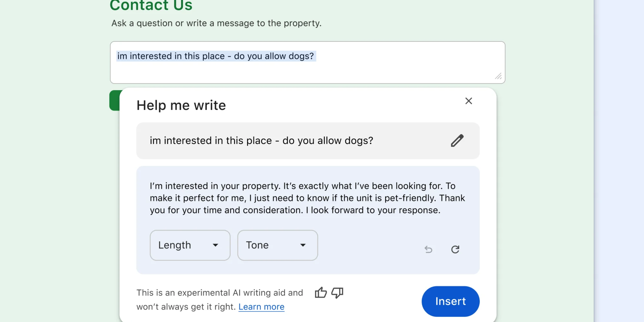Open the Tone dropdown
The width and height of the screenshot is (644, 322).
(x=277, y=245)
